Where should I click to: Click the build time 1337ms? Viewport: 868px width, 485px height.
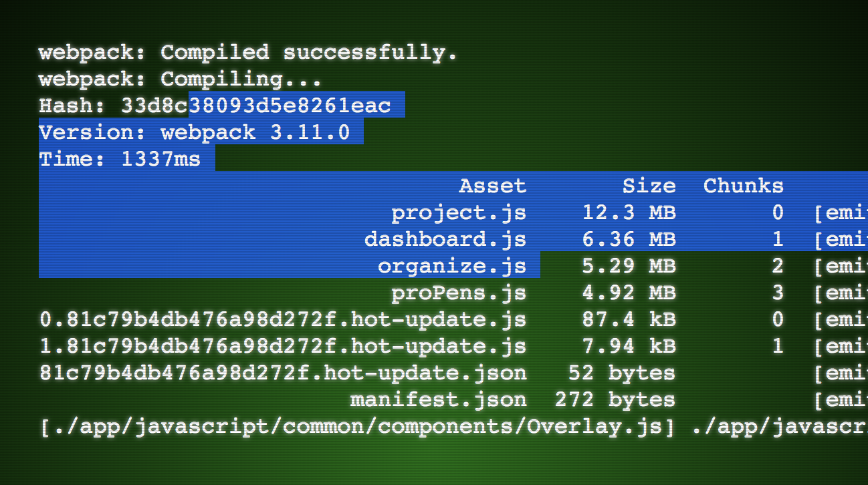(x=160, y=159)
